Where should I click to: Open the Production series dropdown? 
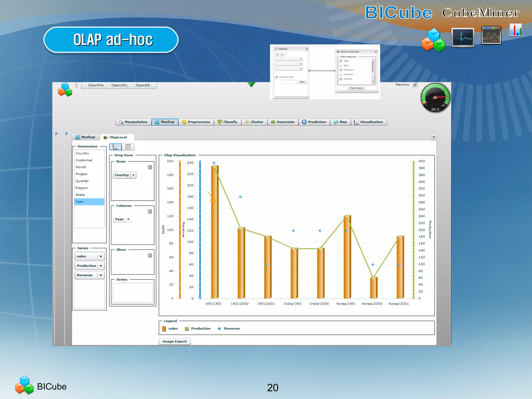coord(101,266)
